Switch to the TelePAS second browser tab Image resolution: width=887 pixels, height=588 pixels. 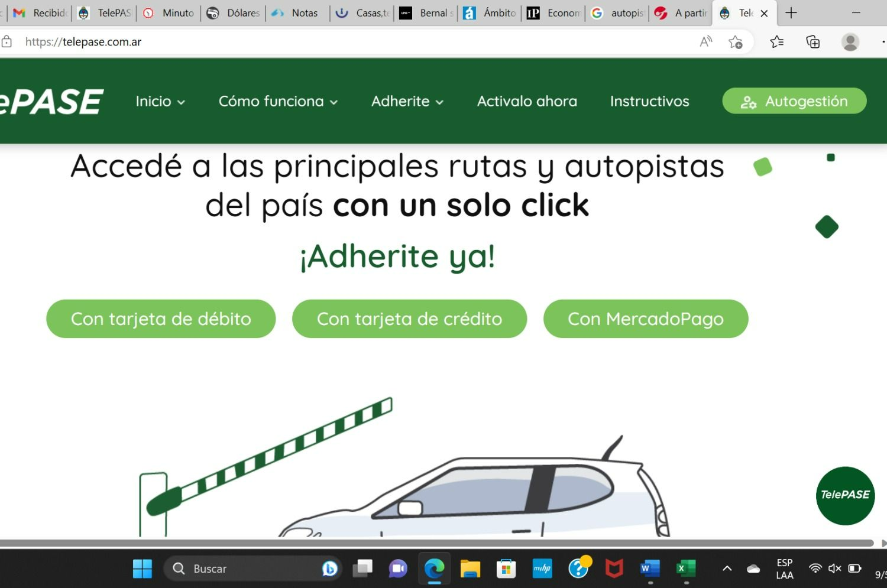coord(105,13)
